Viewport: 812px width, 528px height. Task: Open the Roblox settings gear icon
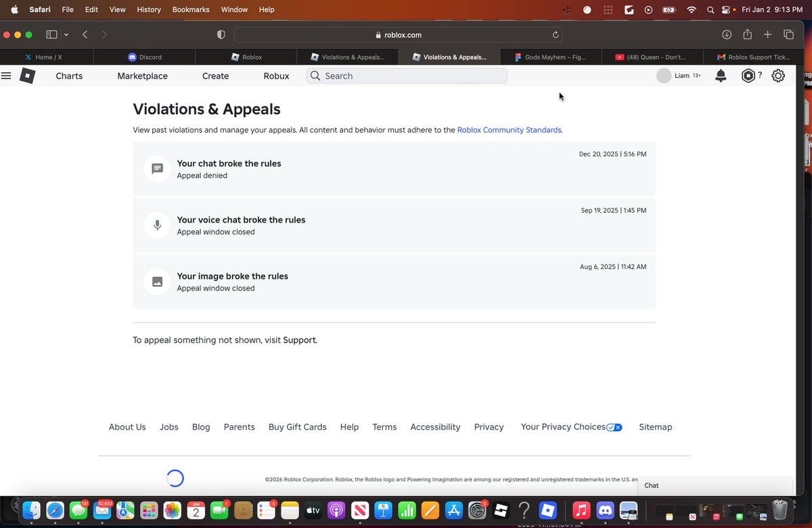coord(778,76)
